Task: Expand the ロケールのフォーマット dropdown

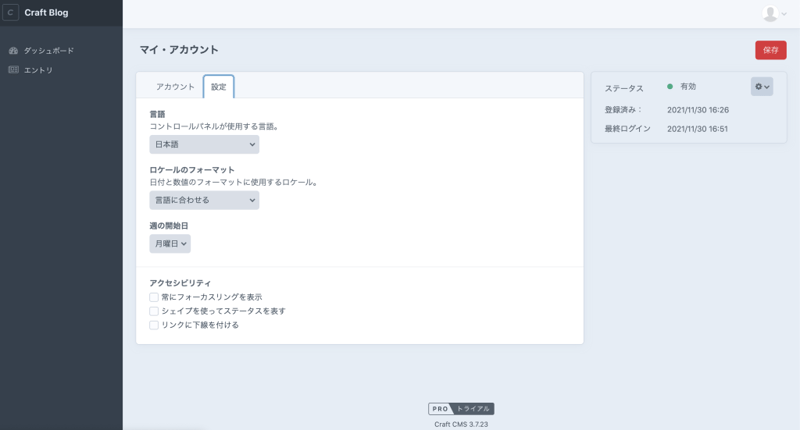Action: click(204, 200)
